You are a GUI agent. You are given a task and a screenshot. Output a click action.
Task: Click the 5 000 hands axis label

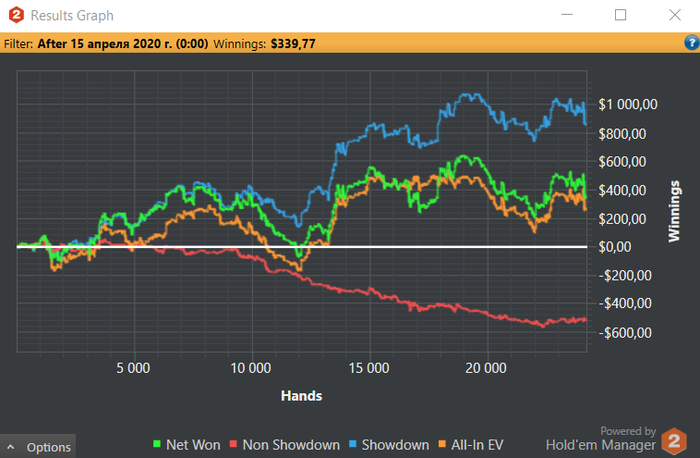coord(133,368)
